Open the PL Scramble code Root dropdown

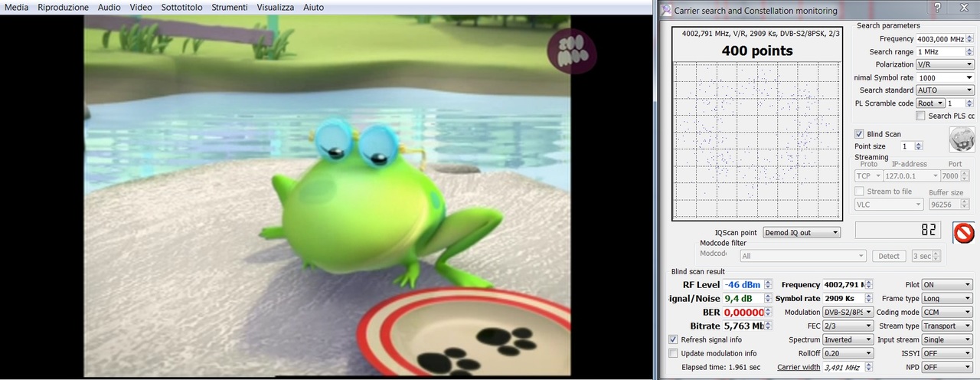pos(930,103)
